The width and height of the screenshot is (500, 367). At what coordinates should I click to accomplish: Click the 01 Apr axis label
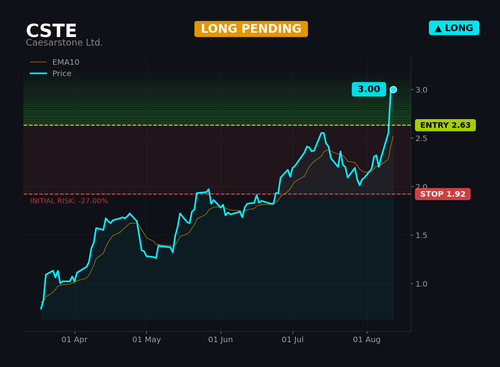74,340
